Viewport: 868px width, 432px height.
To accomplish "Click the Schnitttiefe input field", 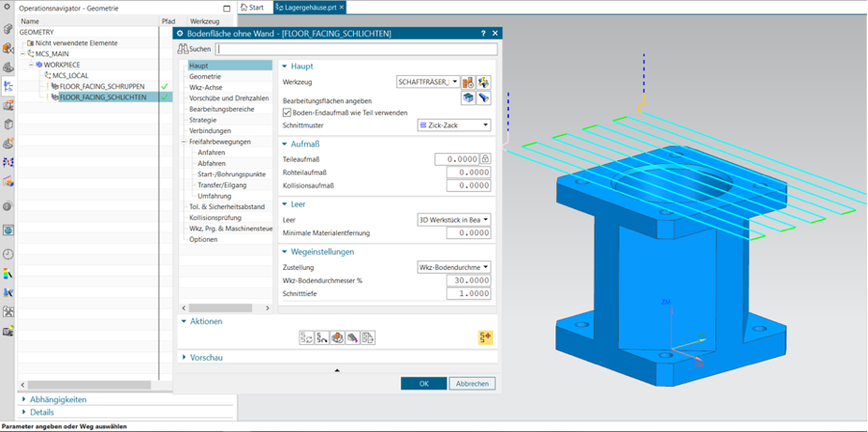I will pos(468,293).
